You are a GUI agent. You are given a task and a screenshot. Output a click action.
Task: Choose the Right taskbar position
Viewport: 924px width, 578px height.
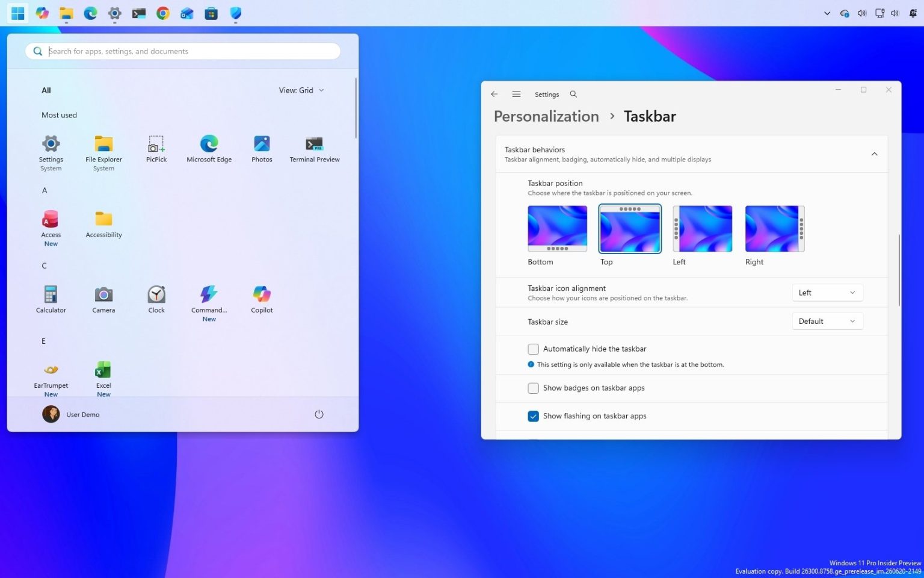(x=775, y=229)
